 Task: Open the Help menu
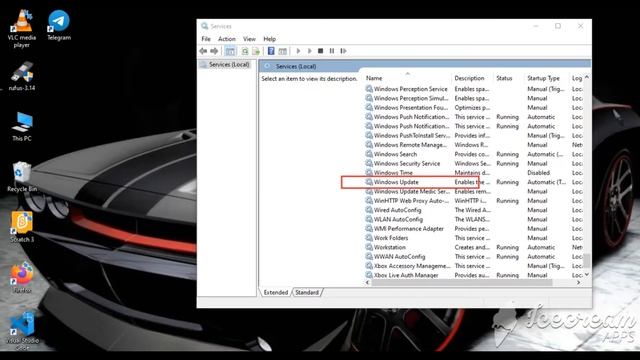269,39
